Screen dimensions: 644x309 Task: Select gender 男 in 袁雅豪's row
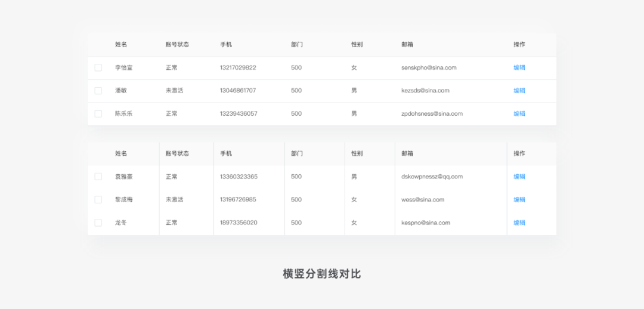click(354, 177)
